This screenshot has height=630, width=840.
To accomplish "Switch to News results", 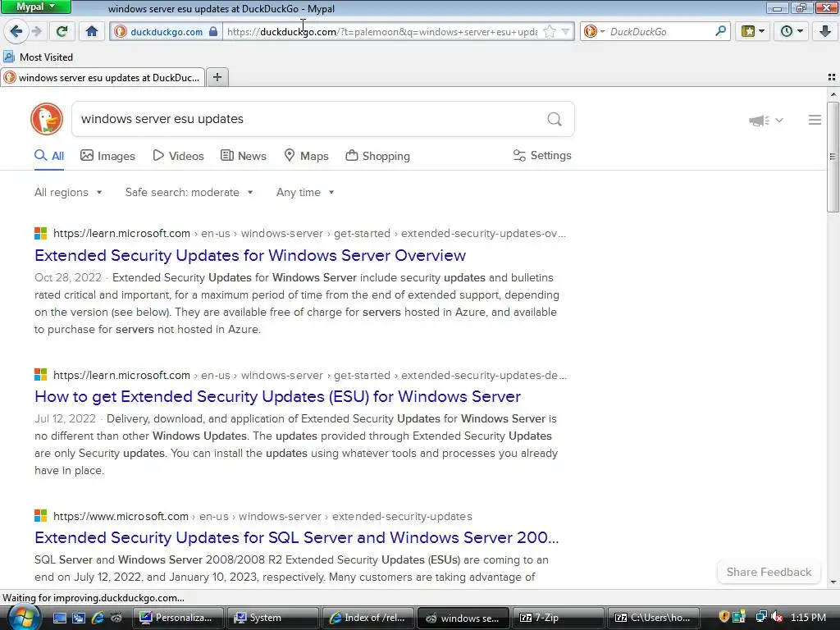I will 244,156.
